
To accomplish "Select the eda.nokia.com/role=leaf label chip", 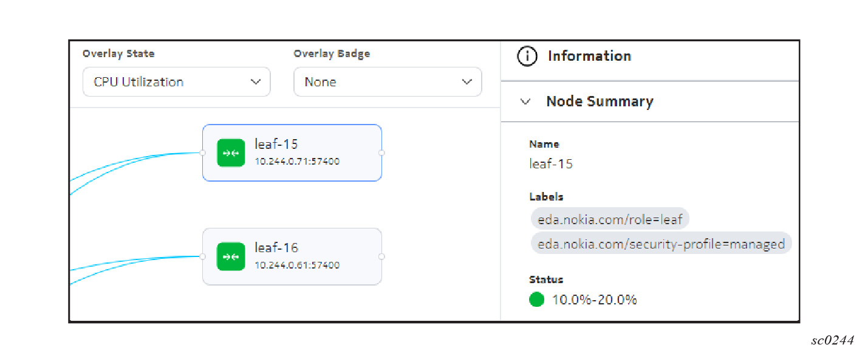I will (x=610, y=219).
